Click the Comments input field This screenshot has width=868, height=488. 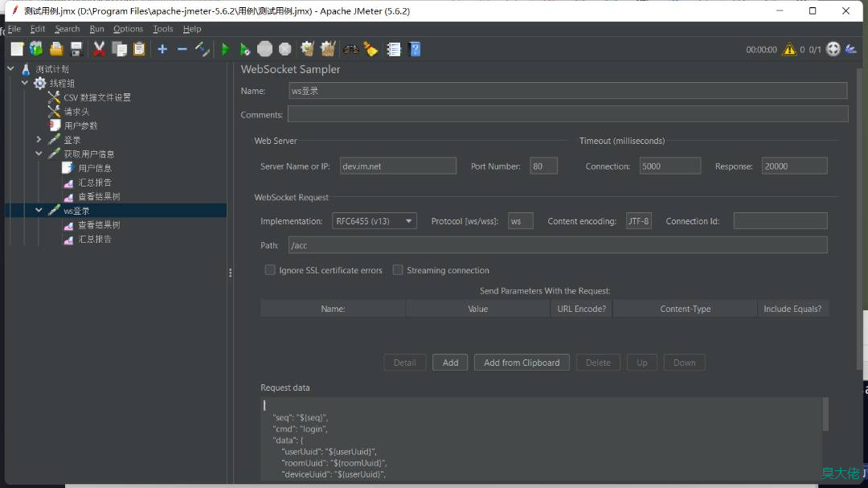tap(567, 114)
